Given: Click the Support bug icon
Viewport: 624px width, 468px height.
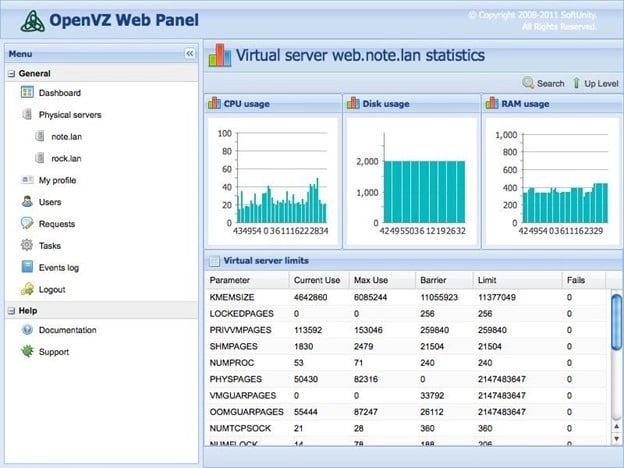Looking at the screenshot, I should (27, 351).
